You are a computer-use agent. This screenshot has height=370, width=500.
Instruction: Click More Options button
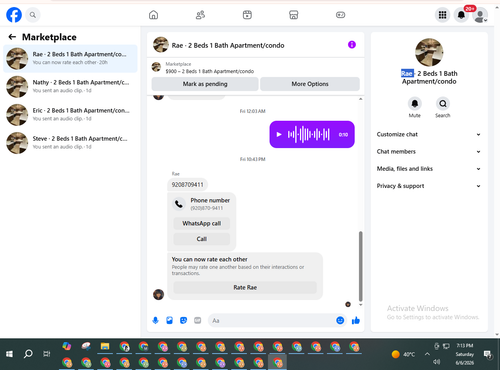coord(310,84)
